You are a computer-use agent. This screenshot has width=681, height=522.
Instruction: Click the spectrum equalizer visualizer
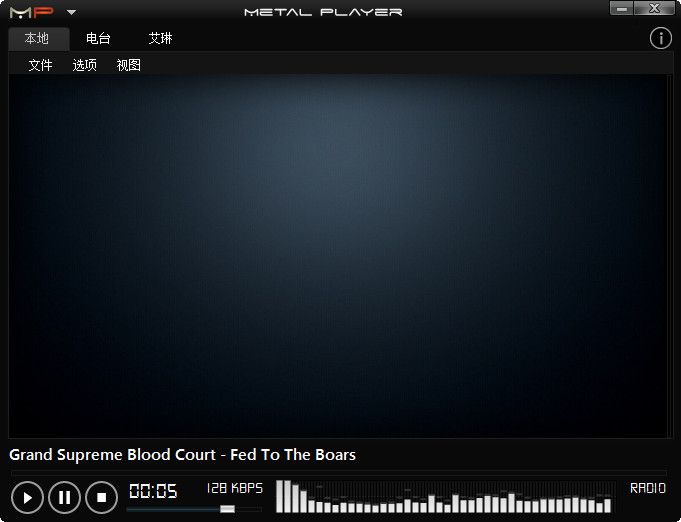point(443,497)
